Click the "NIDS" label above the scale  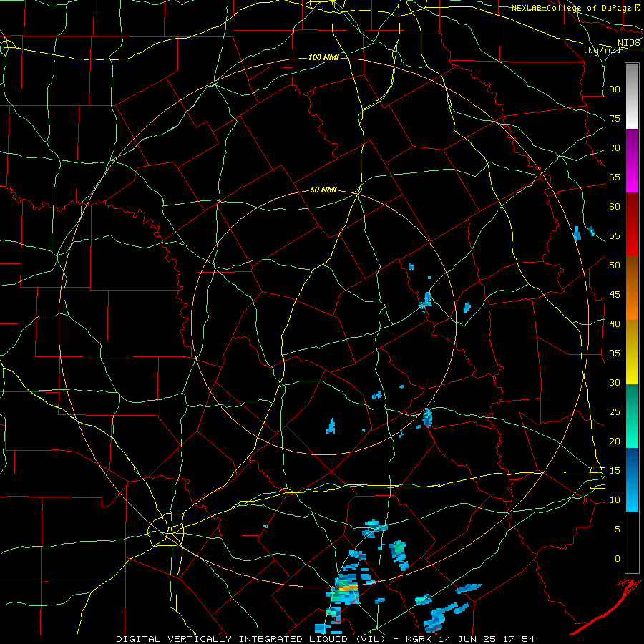pyautogui.click(x=628, y=43)
